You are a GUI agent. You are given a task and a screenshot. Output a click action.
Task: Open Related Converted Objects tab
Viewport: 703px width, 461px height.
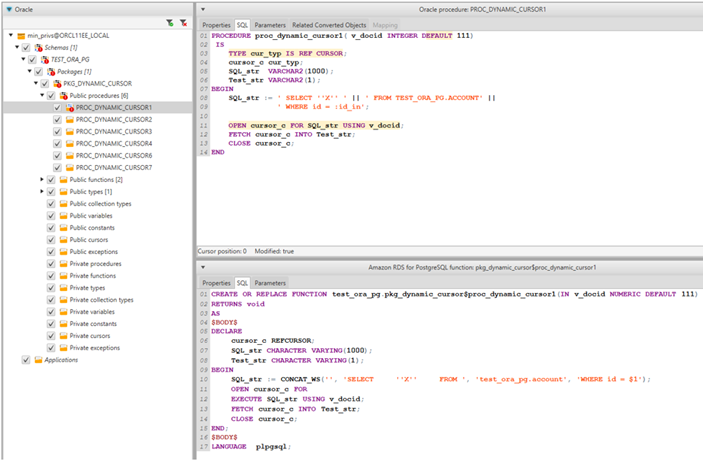click(x=328, y=23)
